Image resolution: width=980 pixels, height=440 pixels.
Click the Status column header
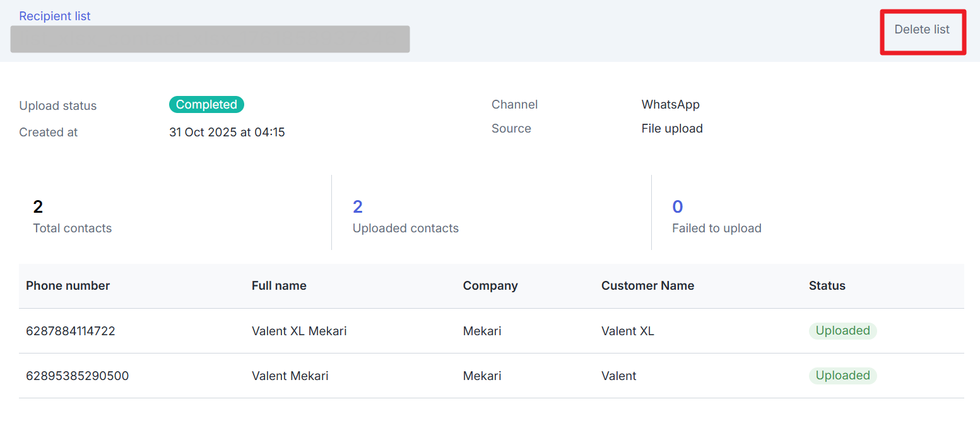827,286
